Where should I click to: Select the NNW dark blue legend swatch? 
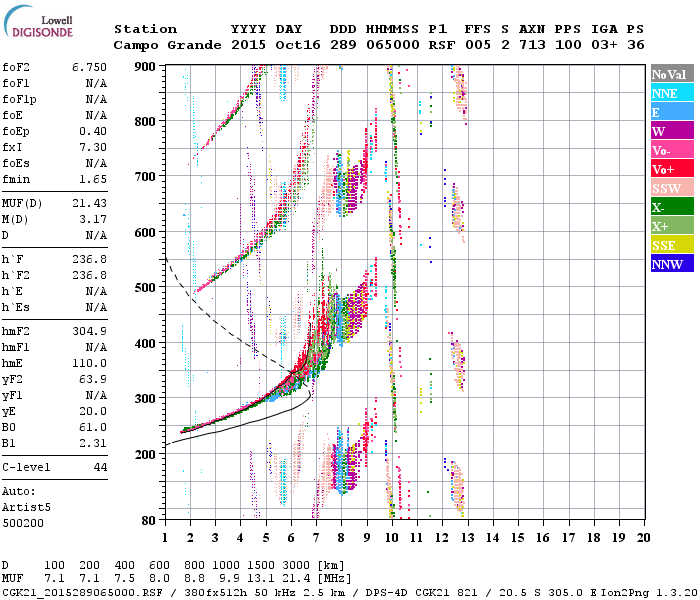672,263
